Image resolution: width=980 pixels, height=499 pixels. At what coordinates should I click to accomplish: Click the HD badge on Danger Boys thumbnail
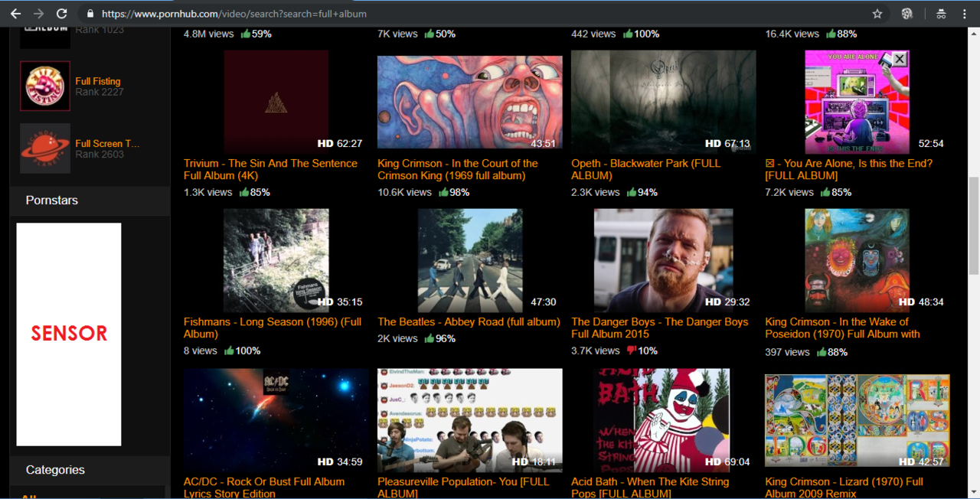tap(713, 302)
